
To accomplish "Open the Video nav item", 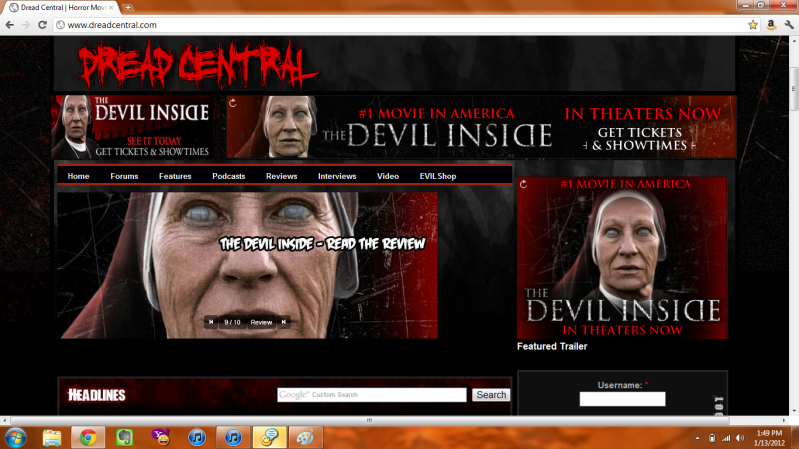I will click(x=388, y=176).
